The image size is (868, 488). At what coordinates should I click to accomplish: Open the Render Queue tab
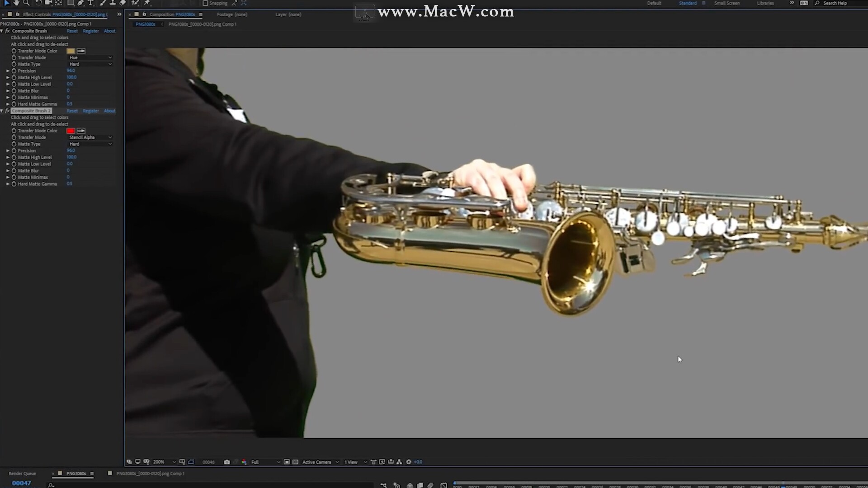tap(22, 474)
